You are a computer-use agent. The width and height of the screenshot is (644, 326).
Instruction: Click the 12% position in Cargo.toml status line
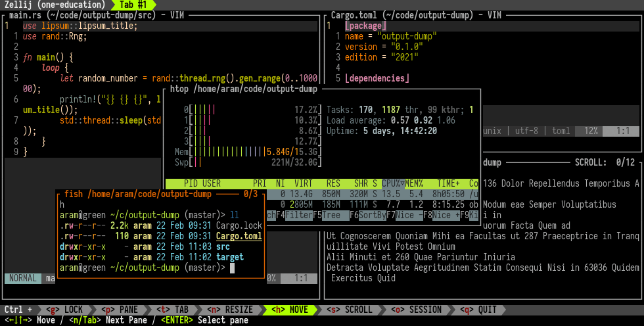[591, 131]
